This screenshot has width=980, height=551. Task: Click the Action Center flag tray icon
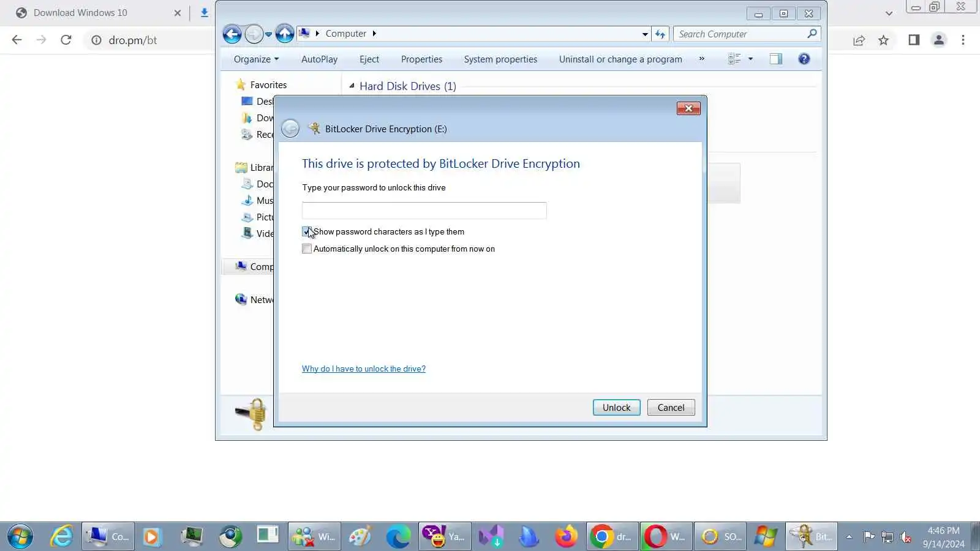pyautogui.click(x=869, y=537)
